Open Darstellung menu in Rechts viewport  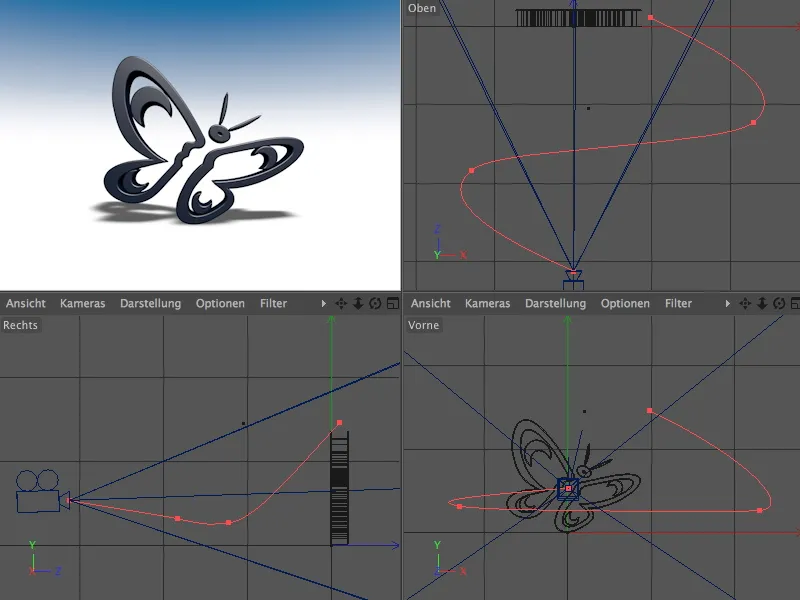click(x=151, y=304)
